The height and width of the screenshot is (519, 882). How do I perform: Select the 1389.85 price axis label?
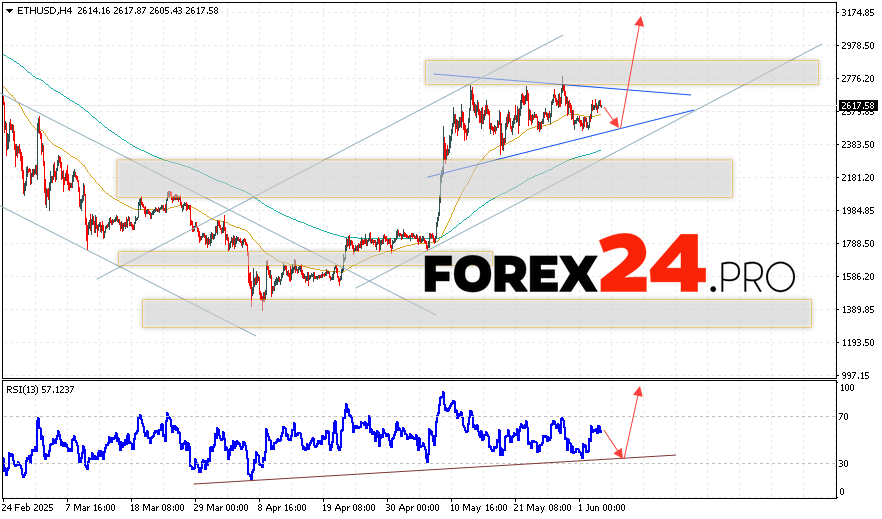tap(858, 310)
